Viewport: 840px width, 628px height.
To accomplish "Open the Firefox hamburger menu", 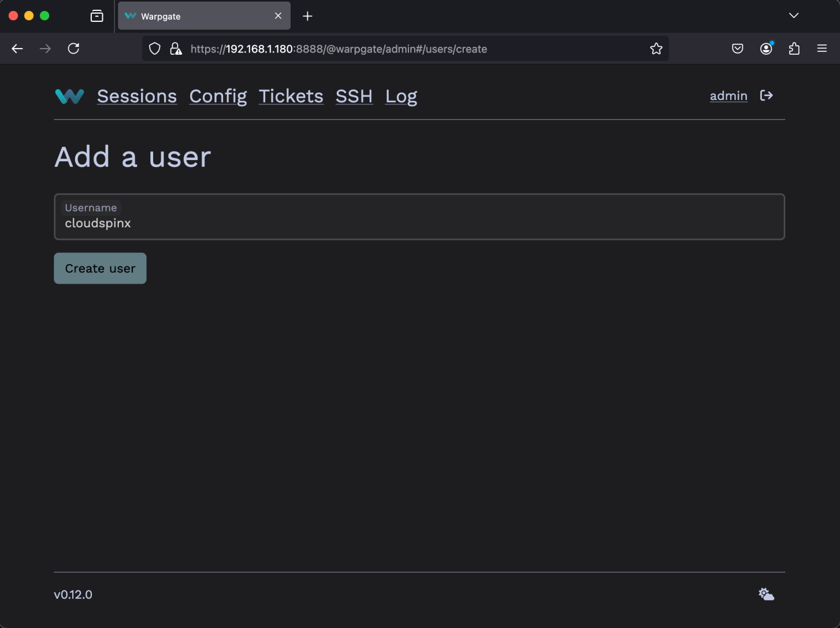I will [822, 48].
